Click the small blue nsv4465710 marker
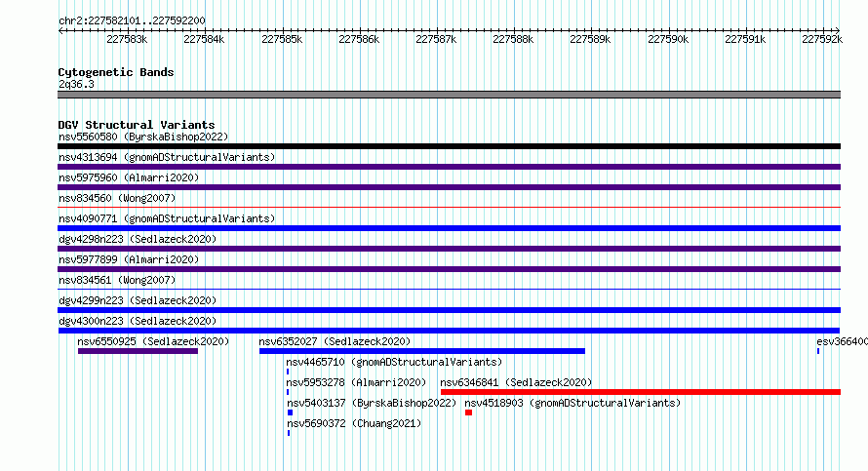868x471 pixels. click(288, 372)
